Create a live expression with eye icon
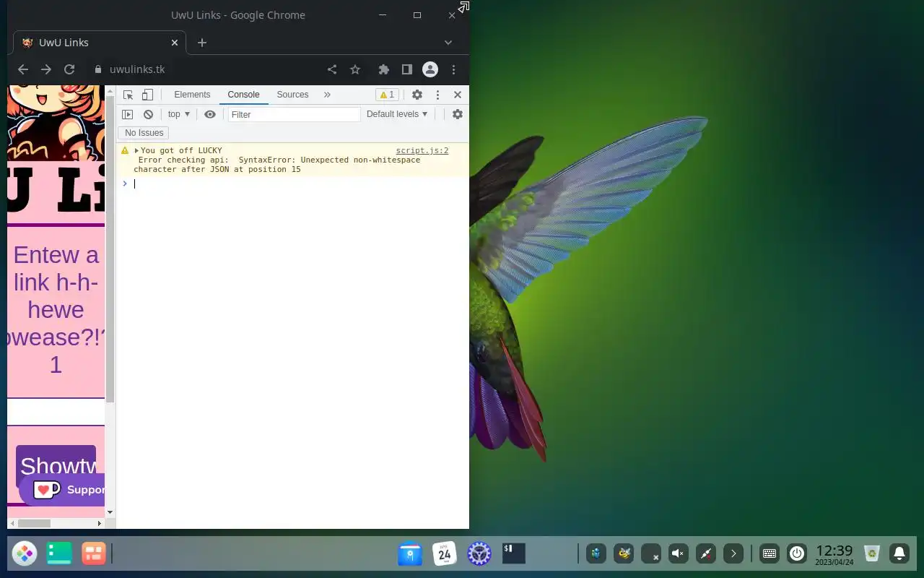Screen dimensions: 924x578 pyautogui.click(x=210, y=114)
